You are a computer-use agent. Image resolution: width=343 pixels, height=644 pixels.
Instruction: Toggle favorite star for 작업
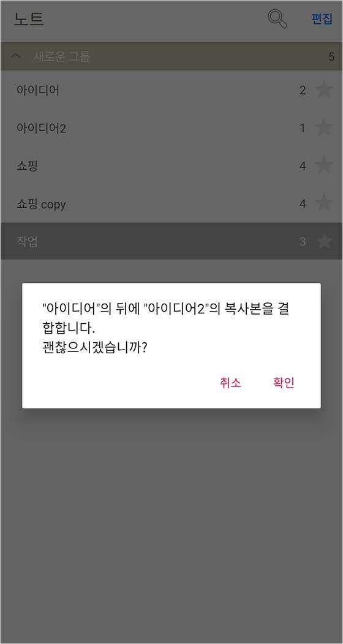click(324, 242)
